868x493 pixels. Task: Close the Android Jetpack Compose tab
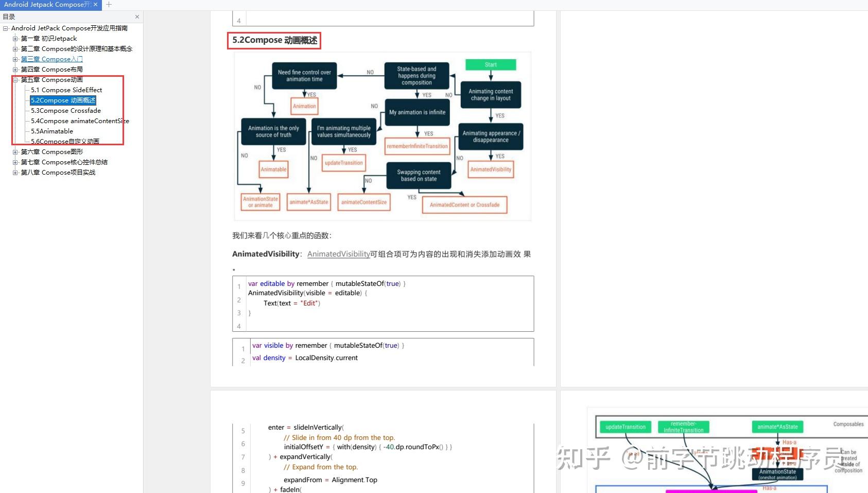(95, 5)
